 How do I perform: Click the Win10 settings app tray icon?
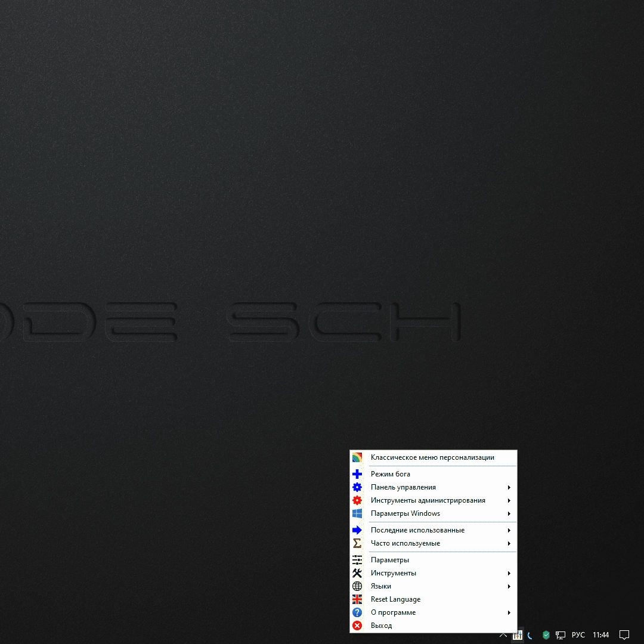(518, 635)
